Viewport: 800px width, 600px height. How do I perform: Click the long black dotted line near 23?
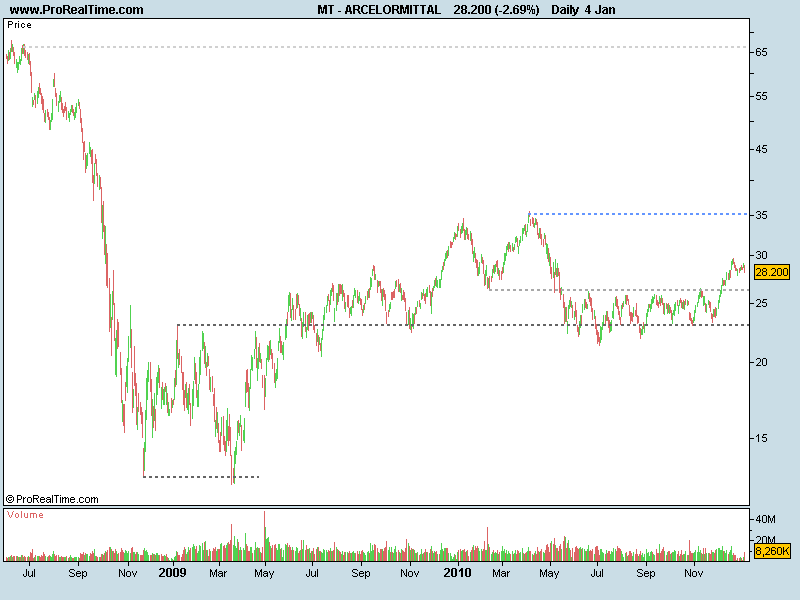coord(463,325)
